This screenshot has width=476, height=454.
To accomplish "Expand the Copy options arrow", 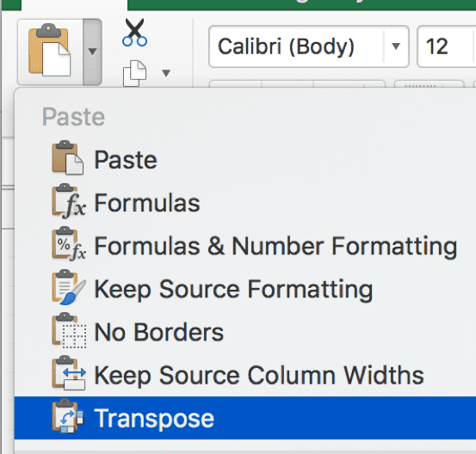I will click(166, 73).
